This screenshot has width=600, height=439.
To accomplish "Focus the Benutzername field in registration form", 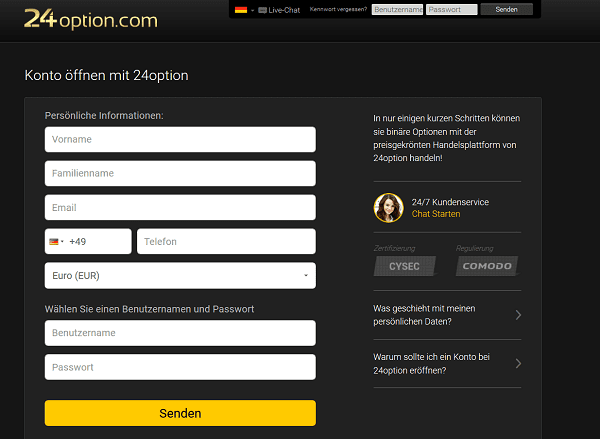I will coord(180,333).
